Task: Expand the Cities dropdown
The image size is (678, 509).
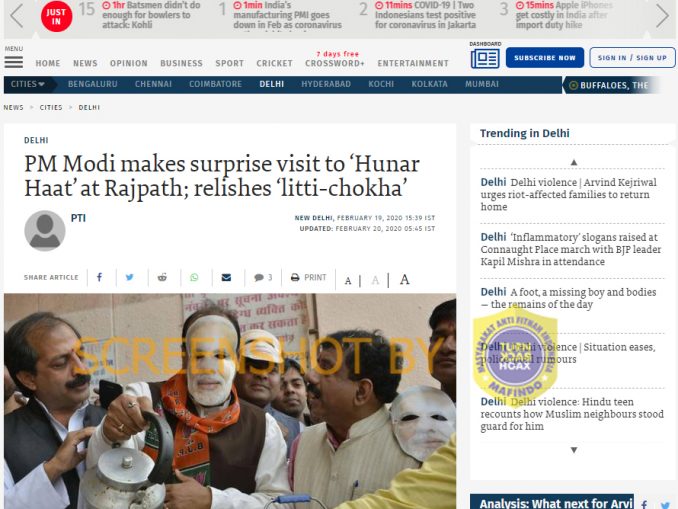Action: [x=28, y=84]
